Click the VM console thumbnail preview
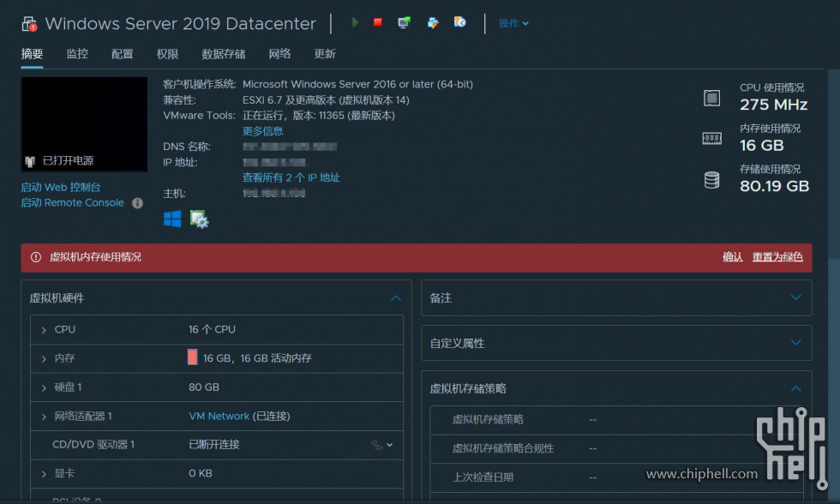840x504 pixels. click(x=84, y=124)
